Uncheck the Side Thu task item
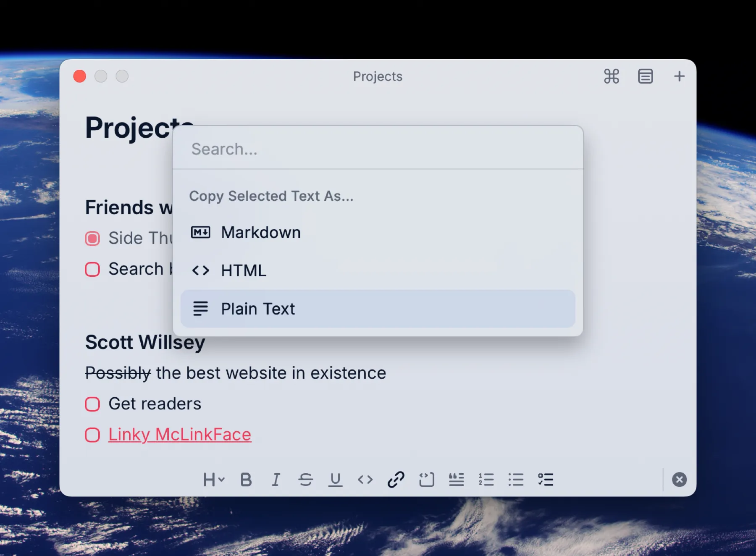756x556 pixels. click(x=92, y=238)
